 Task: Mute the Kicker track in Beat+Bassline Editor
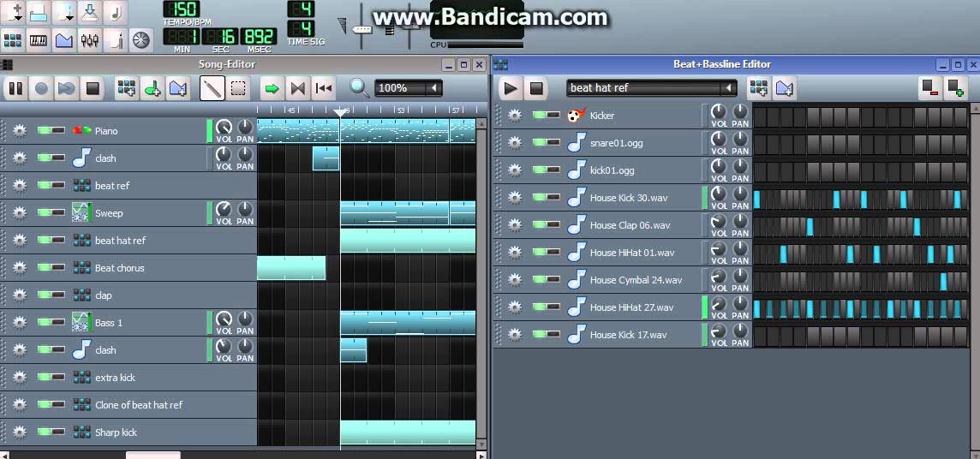pos(540,115)
